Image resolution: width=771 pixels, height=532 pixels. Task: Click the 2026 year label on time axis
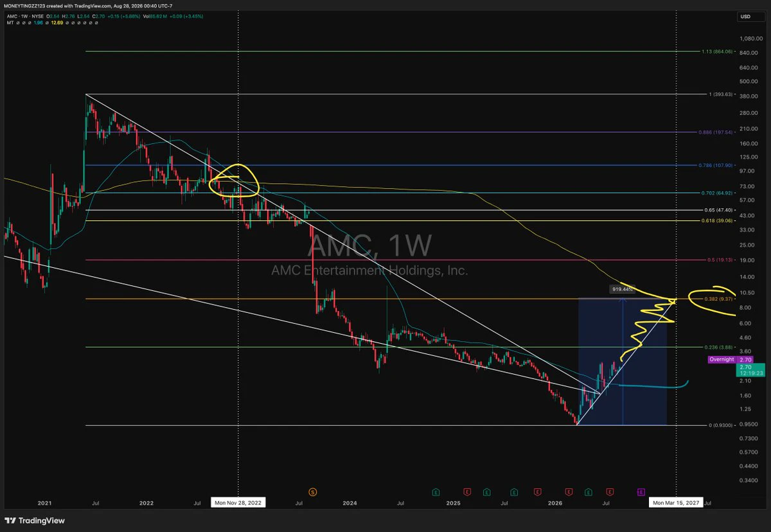(555, 502)
